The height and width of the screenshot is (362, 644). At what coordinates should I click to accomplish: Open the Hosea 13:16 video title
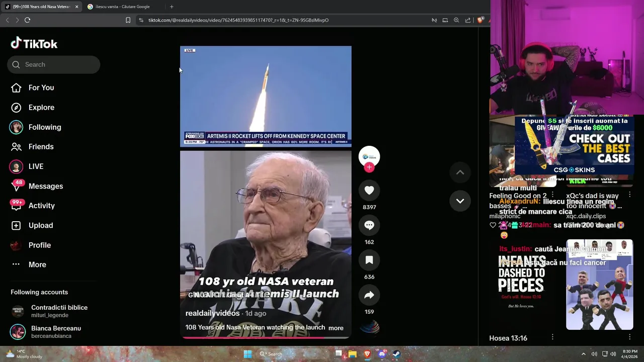point(508,338)
